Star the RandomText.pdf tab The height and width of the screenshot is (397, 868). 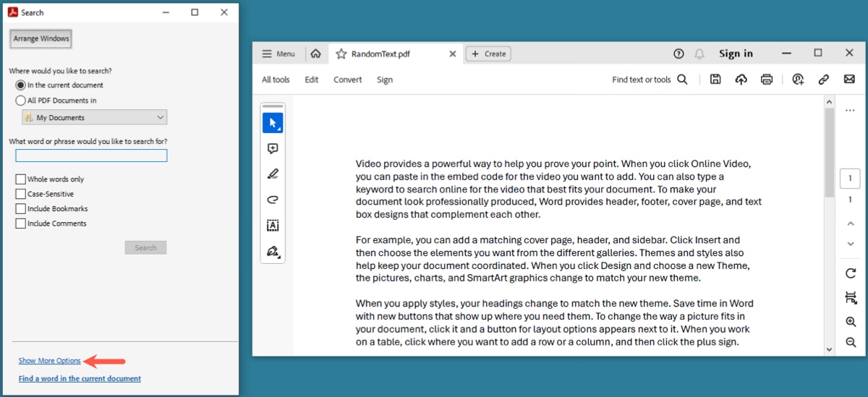click(341, 54)
